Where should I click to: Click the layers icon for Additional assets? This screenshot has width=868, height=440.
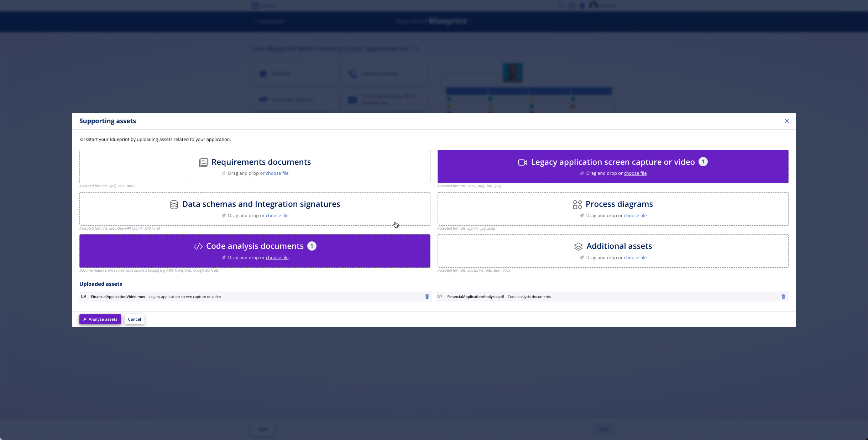(578, 246)
